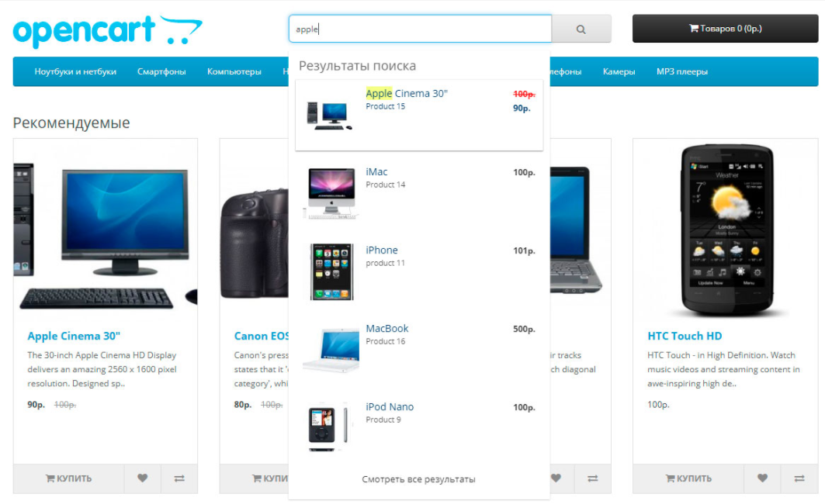This screenshot has height=504, width=825.
Task: Open Смартфоны category menu
Action: coord(161,71)
